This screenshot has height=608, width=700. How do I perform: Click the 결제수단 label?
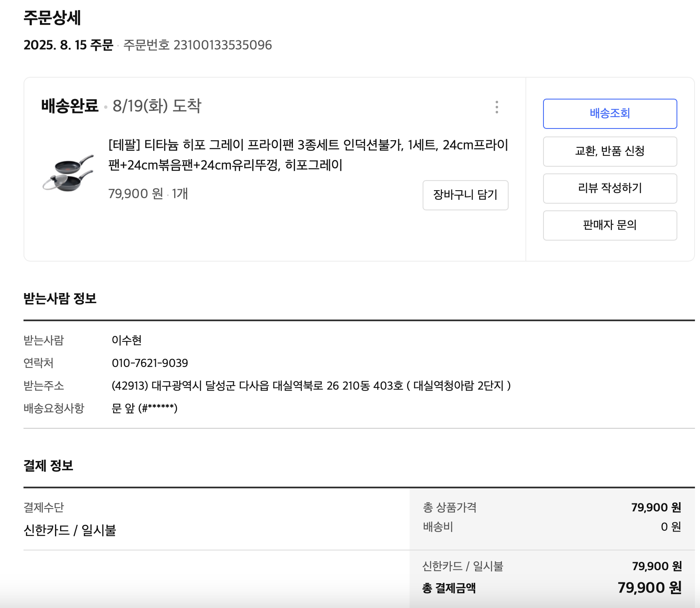(x=44, y=507)
